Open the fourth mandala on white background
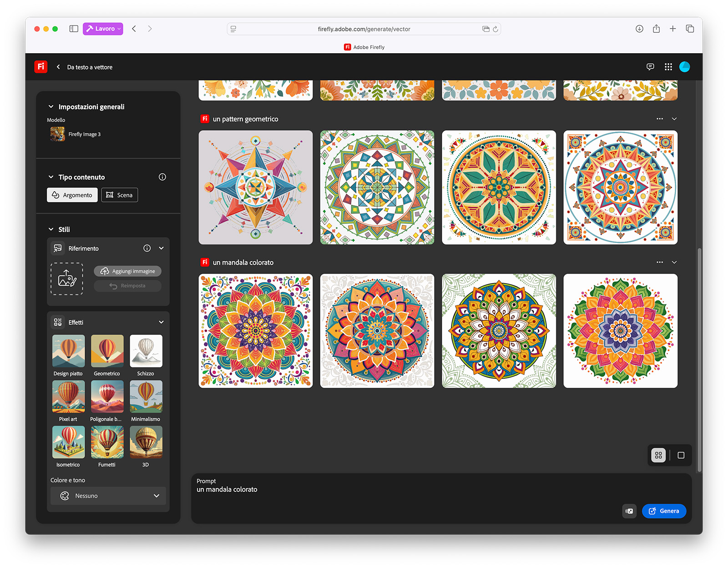Screen dimensions: 728x568 621,331
